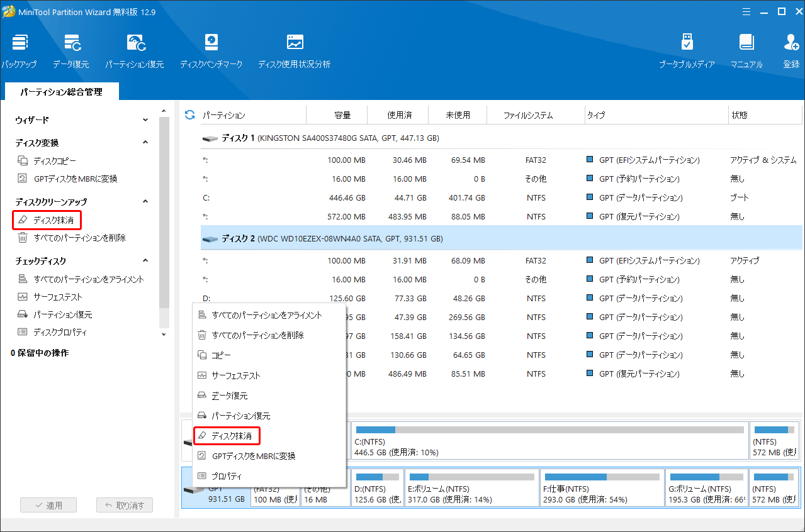Select C:(NTFS) block in disk map
The width and height of the screenshot is (805, 532).
pos(549,440)
